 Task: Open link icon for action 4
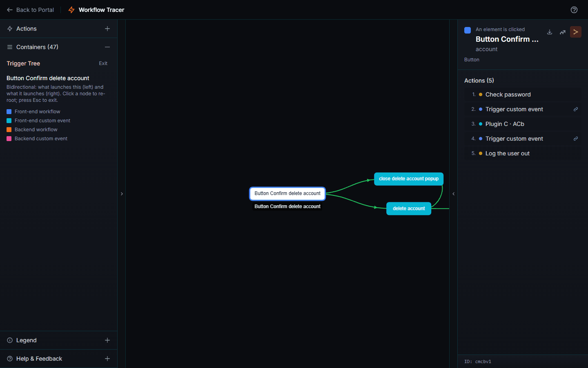pyautogui.click(x=576, y=139)
